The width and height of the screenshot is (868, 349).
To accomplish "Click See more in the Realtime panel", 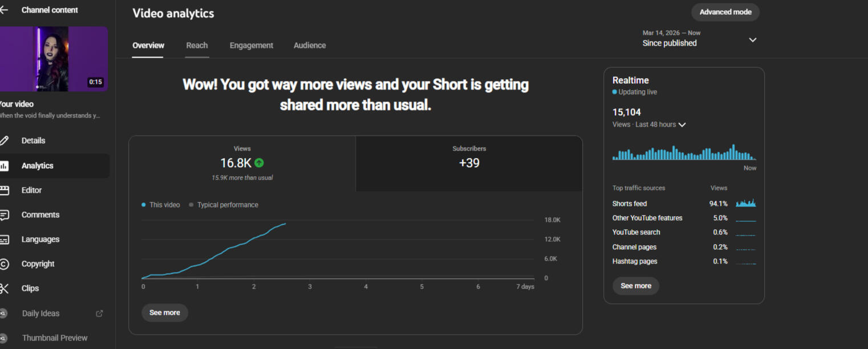I will point(635,286).
